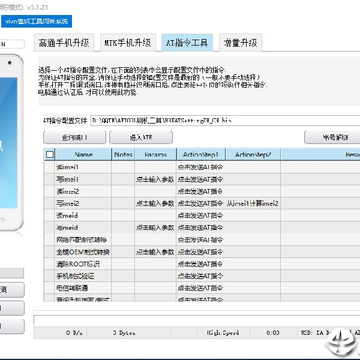
Task: Select the 电信转联通 row name
Action: (72, 287)
